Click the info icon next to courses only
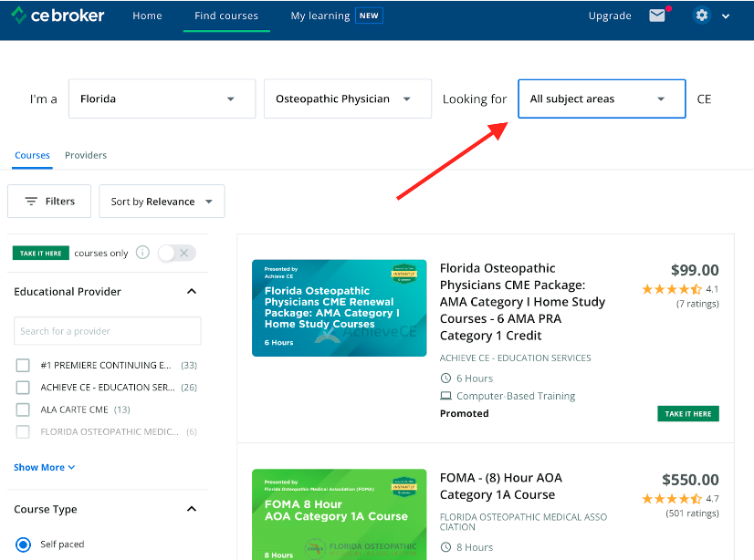 pos(142,252)
